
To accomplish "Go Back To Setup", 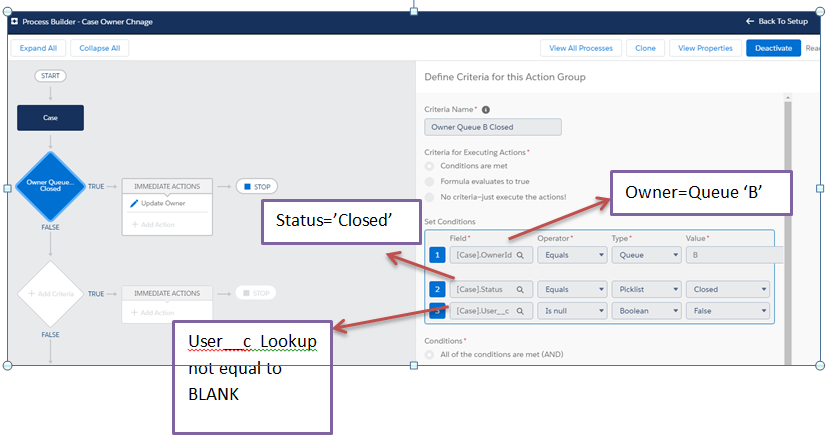I will 777,21.
